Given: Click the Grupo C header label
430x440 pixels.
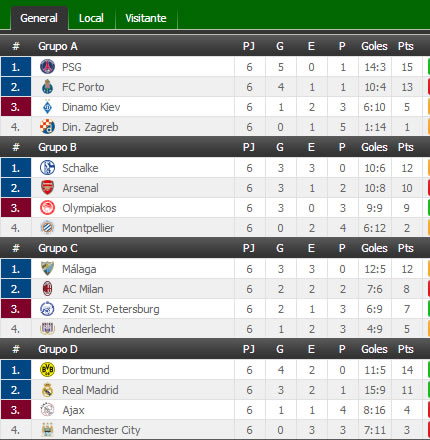Looking at the screenshot, I should point(58,248).
